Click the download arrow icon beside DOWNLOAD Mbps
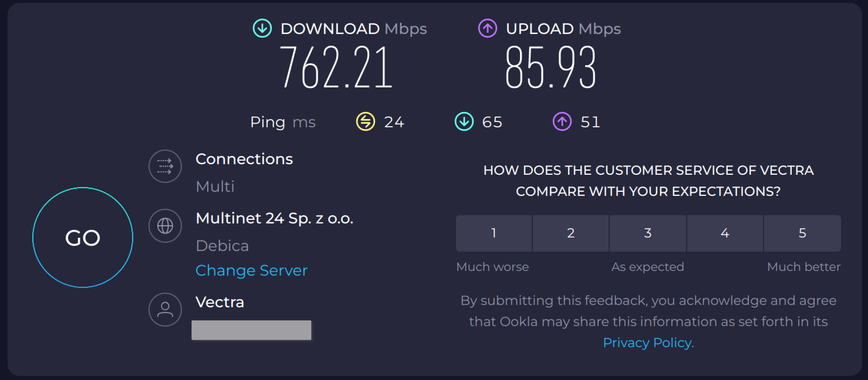Image resolution: width=868 pixels, height=380 pixels. pos(262,28)
